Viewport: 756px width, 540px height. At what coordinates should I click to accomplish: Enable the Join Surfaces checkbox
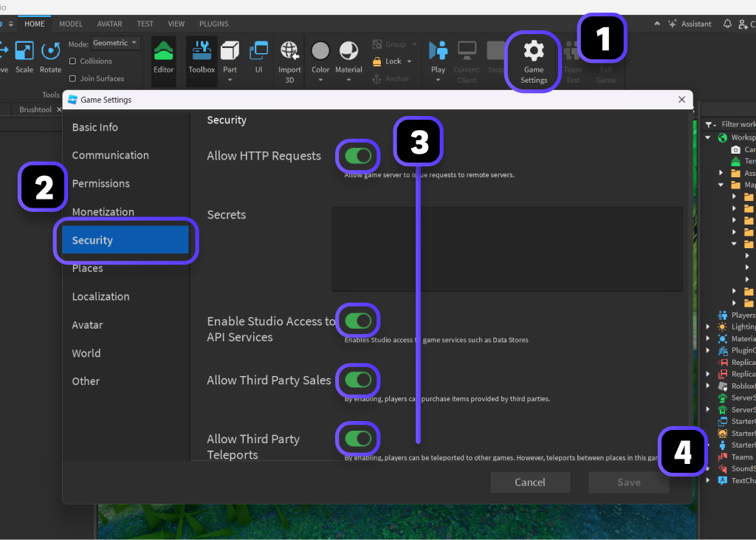coord(73,78)
